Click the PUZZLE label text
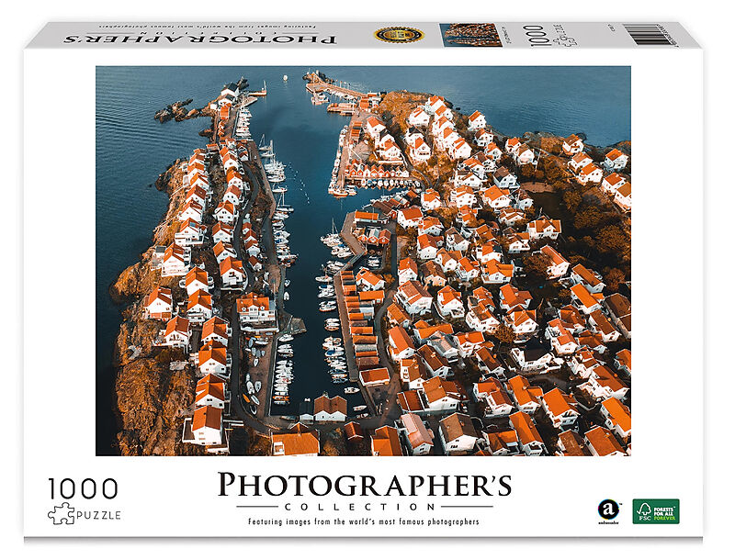This screenshot has width=735, height=560. coord(99,514)
